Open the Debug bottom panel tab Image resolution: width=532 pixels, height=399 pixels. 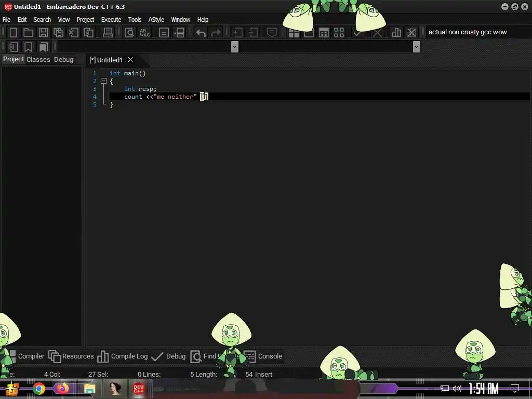tap(168, 356)
